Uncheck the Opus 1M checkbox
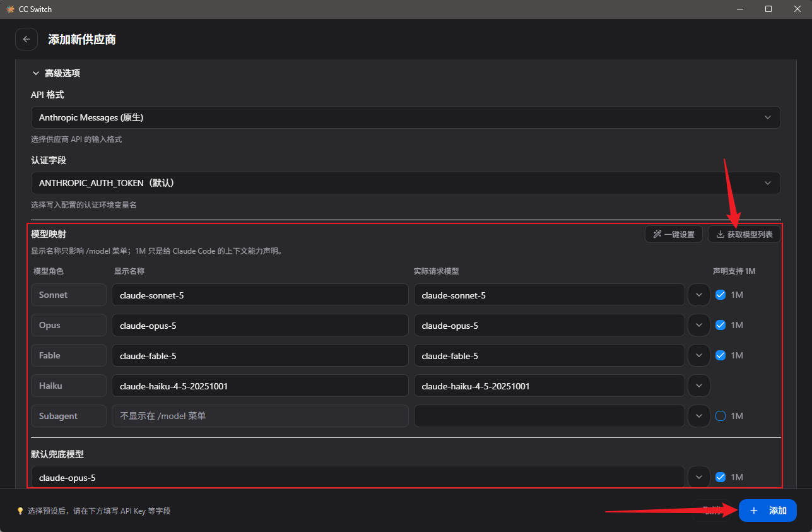 point(721,325)
